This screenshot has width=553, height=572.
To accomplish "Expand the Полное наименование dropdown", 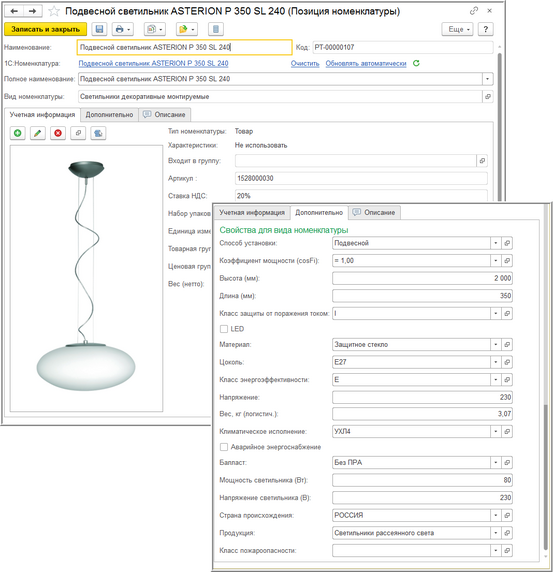I will click(x=488, y=79).
